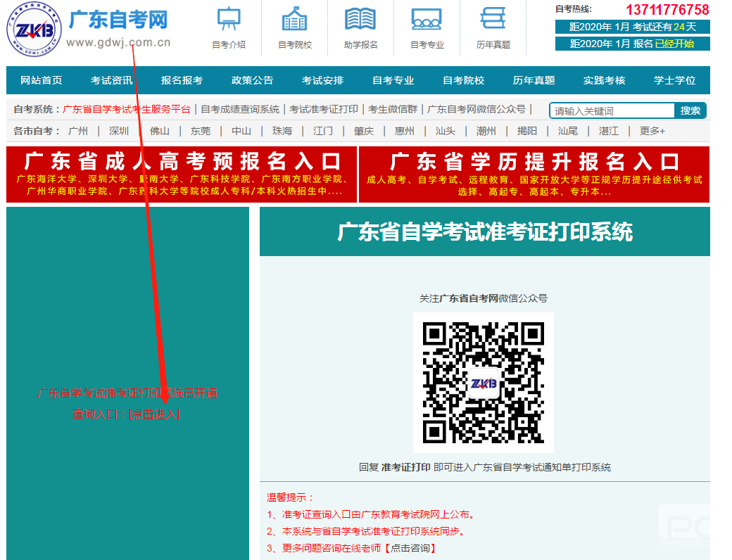
Task: Open the 自考成绩查询系统 link
Action: (240, 109)
